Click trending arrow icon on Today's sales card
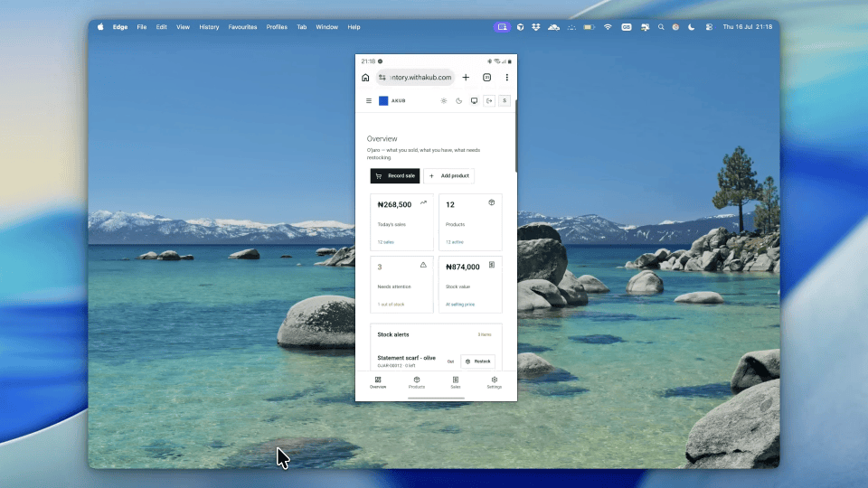Screen dimensions: 868x488 pyautogui.click(x=423, y=202)
